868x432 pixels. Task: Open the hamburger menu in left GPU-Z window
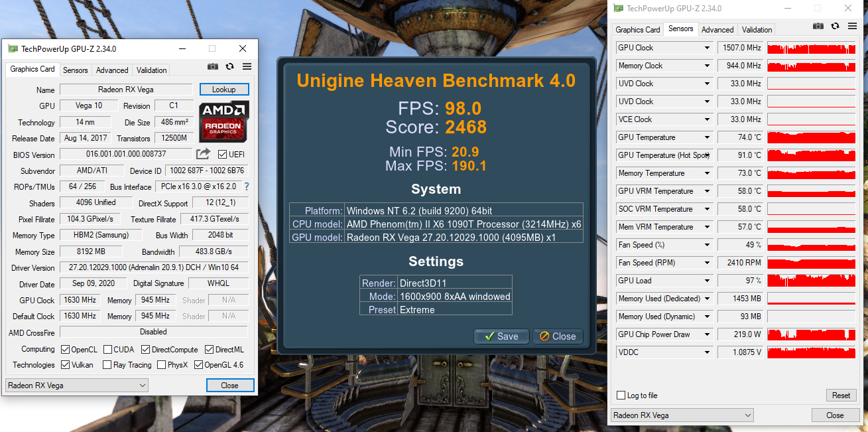pyautogui.click(x=247, y=66)
